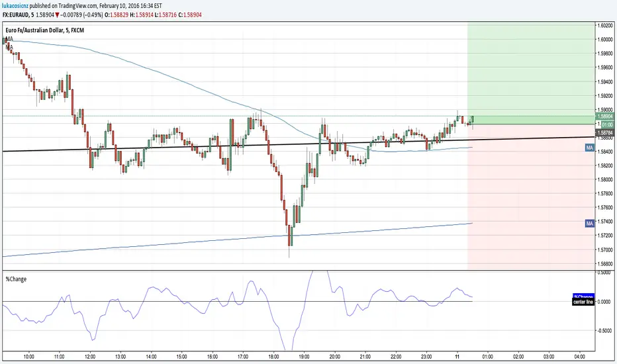The height and width of the screenshot is (364, 617).
Task: Click the 1.57200 price axis value
Action: tap(605, 236)
